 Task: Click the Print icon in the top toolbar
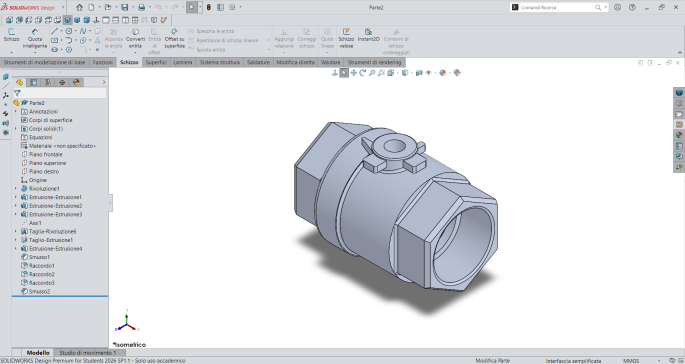tap(142, 7)
